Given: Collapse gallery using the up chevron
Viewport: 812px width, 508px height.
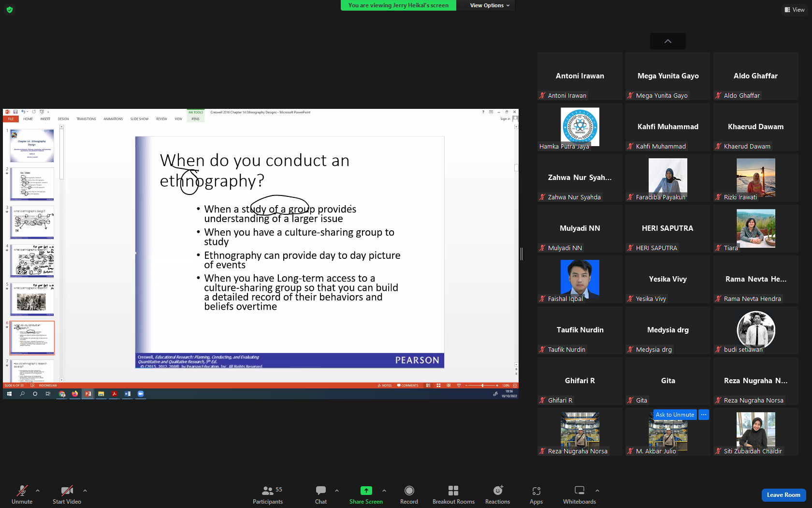Looking at the screenshot, I should (668, 41).
